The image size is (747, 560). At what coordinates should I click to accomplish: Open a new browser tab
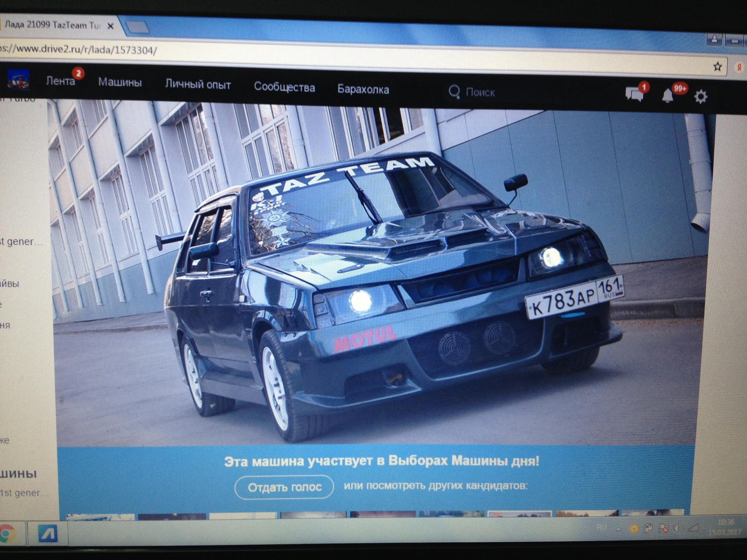tap(137, 27)
